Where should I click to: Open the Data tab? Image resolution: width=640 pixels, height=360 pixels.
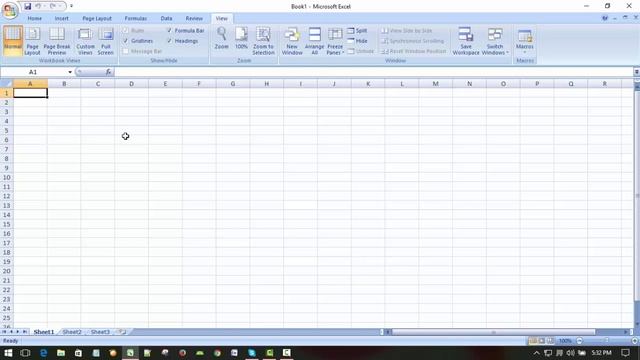pyautogui.click(x=166, y=18)
